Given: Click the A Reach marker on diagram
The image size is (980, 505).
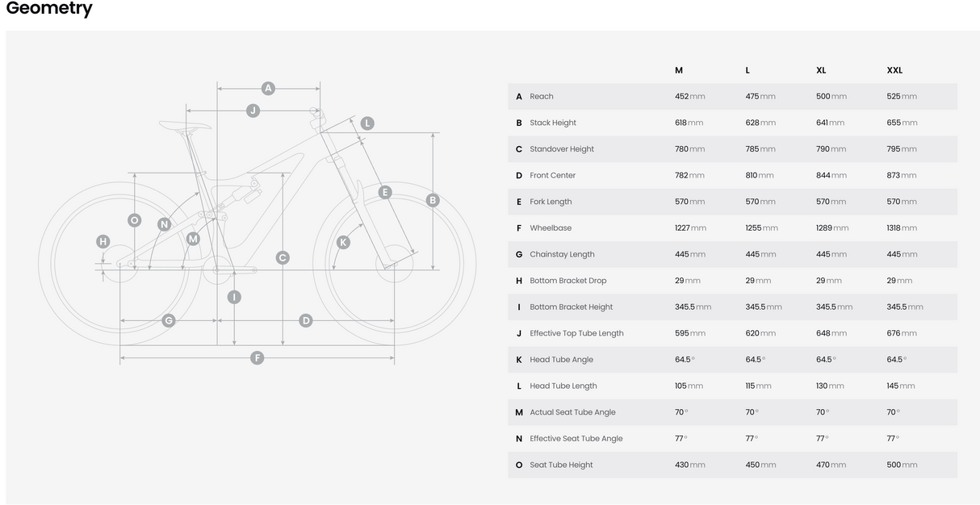Looking at the screenshot, I should tap(269, 89).
